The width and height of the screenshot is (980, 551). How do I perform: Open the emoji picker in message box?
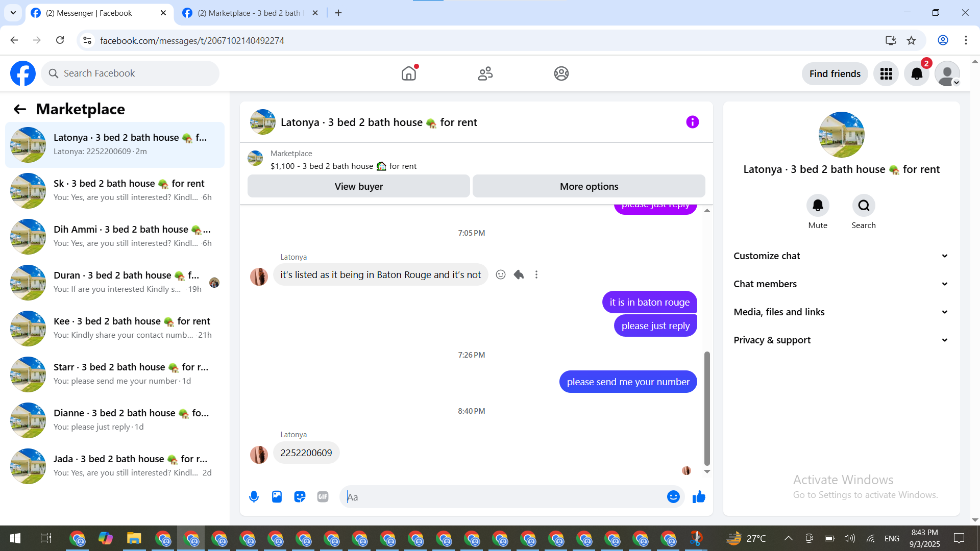(673, 496)
